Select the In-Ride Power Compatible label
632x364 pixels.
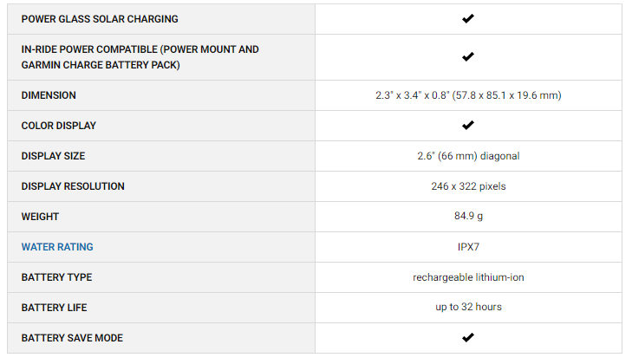[140, 57]
